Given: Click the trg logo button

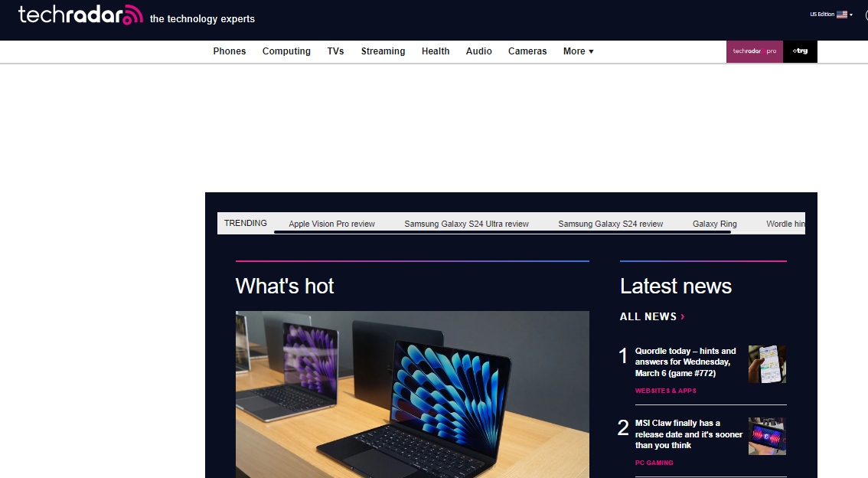Looking at the screenshot, I should point(800,51).
